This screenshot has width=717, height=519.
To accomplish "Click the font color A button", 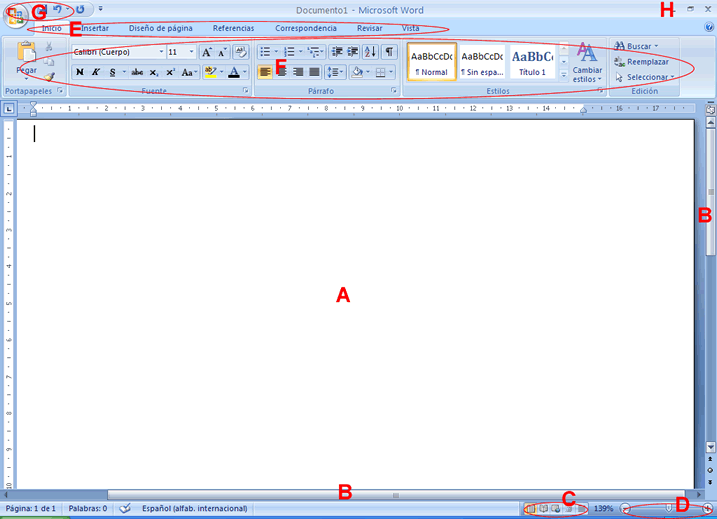I will tap(234, 72).
